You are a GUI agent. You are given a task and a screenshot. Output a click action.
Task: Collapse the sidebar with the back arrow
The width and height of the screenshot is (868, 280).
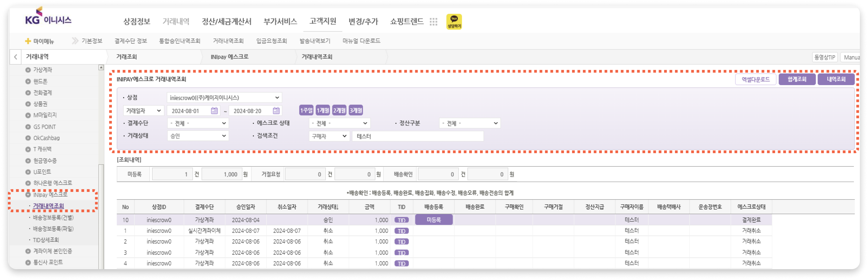(x=15, y=57)
